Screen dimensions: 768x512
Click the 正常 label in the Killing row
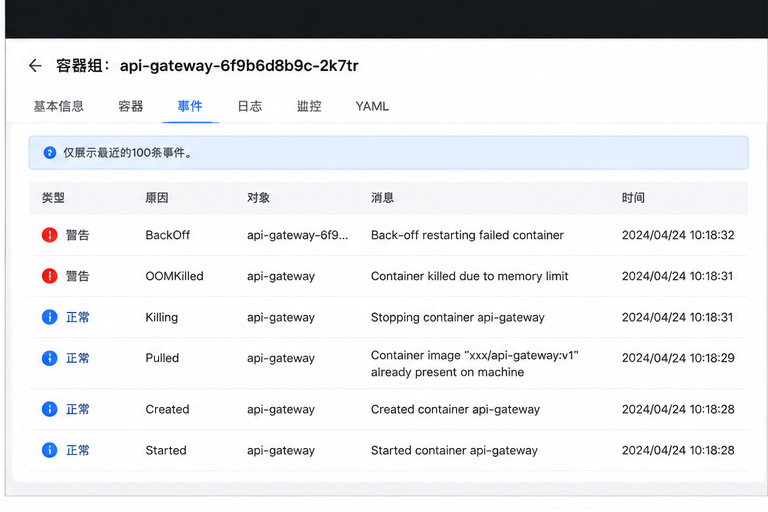[x=78, y=317]
